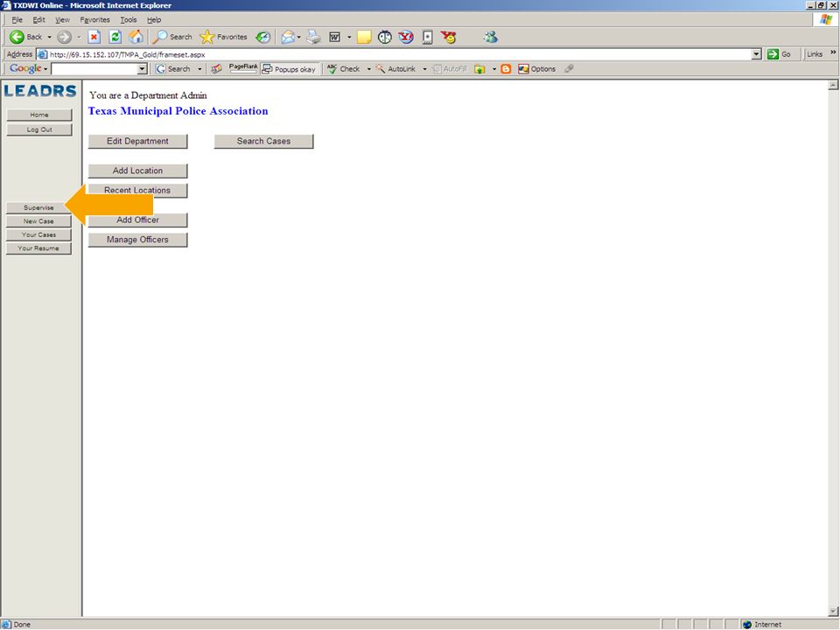The width and height of the screenshot is (840, 630).
Task: Click the browser Back arrow icon
Action: tap(17, 37)
